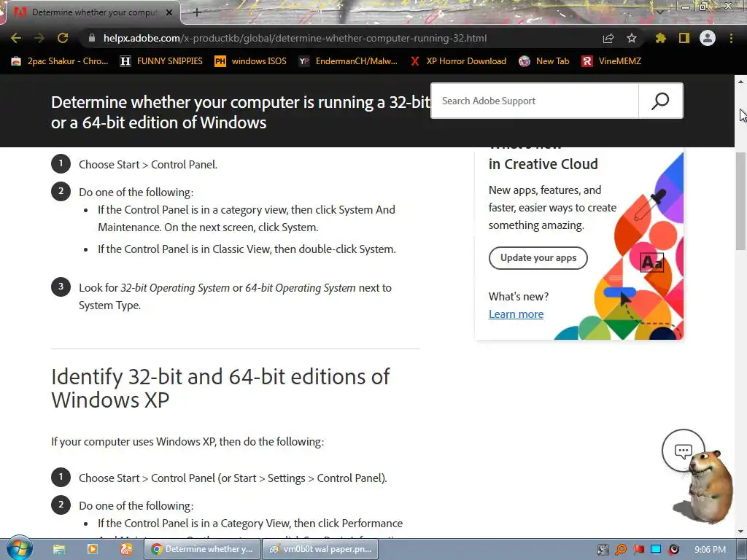Image resolution: width=747 pixels, height=560 pixels.
Task: Open the Chrome profile avatar
Action: tap(708, 38)
